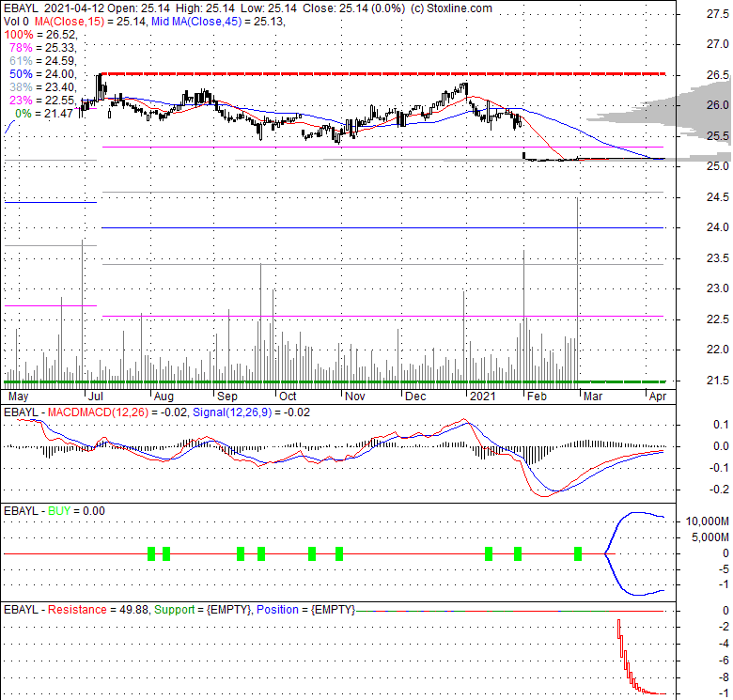The image size is (733, 700).
Task: Click the 23% = 22.55 Fibonacci label
Action: coord(42,100)
